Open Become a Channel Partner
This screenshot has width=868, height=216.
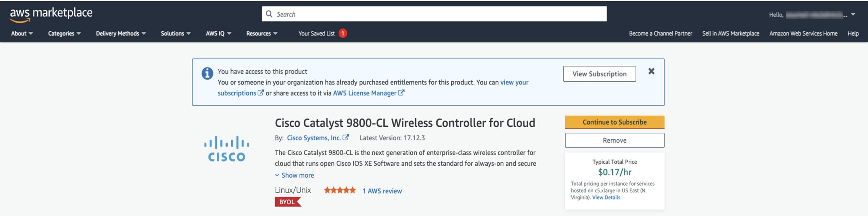pos(660,33)
